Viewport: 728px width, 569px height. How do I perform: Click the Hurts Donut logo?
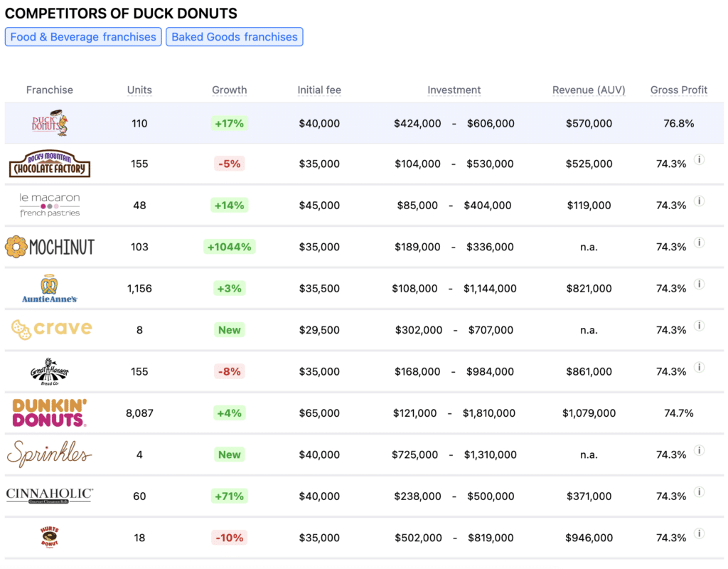point(50,537)
